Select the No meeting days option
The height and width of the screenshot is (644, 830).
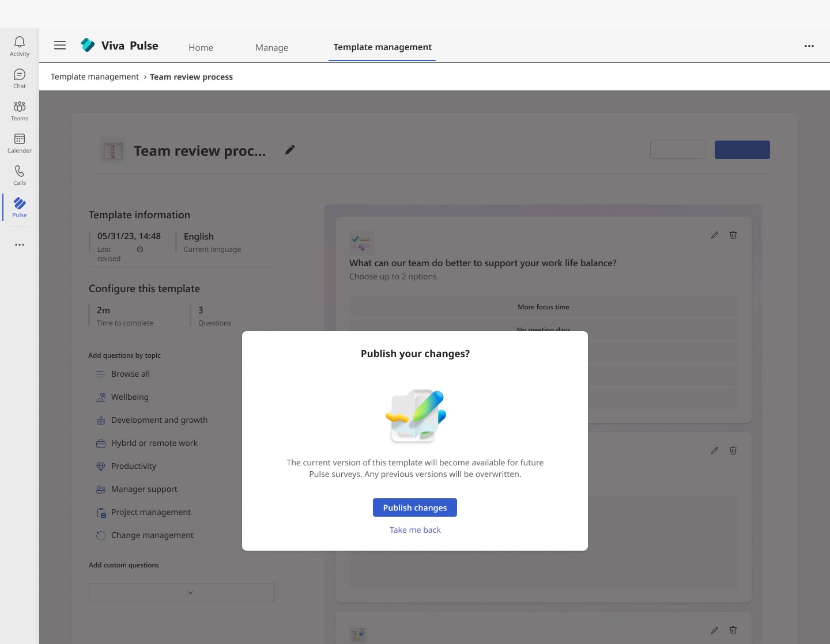pos(544,327)
